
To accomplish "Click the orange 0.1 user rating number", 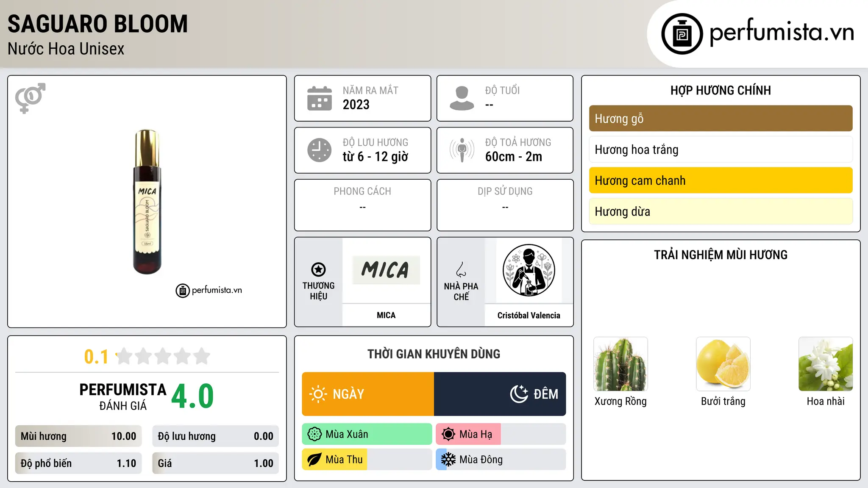I will 96,357.
